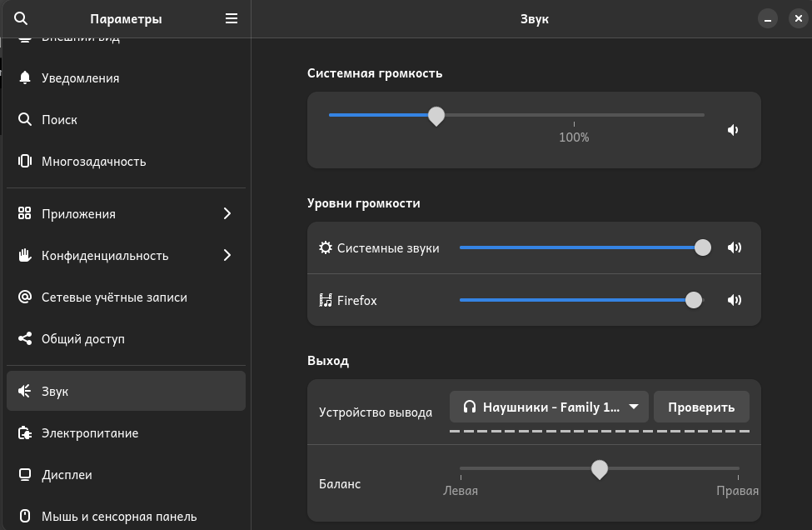Click the Баланс slider handle
The image size is (812, 530).
(599, 469)
